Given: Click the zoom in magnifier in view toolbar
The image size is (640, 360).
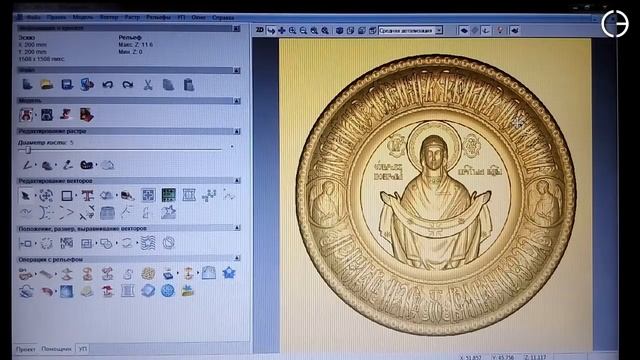Looking at the screenshot, I should [x=292, y=31].
